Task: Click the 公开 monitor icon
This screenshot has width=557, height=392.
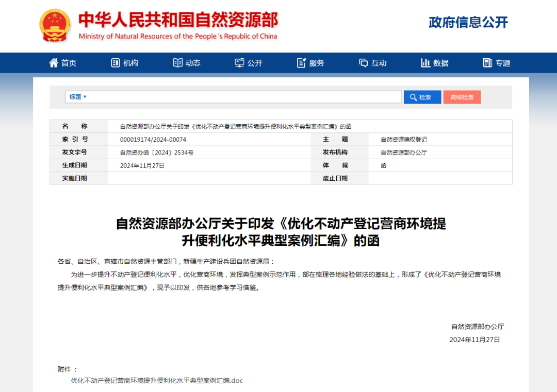Action: [x=239, y=63]
